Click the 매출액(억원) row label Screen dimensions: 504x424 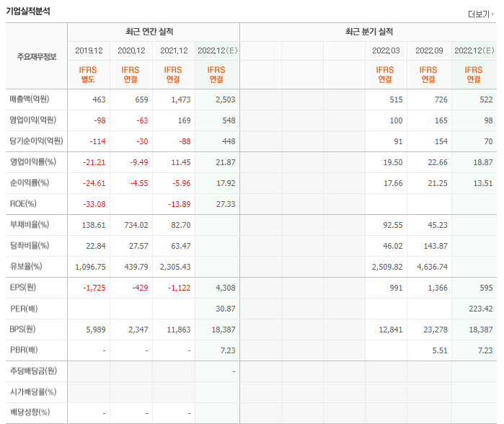click(x=30, y=99)
